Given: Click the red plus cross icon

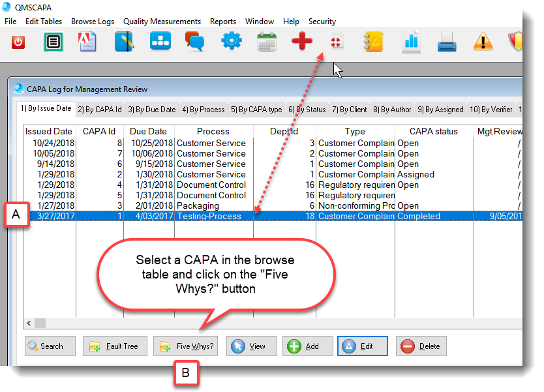Looking at the screenshot, I should tap(301, 42).
